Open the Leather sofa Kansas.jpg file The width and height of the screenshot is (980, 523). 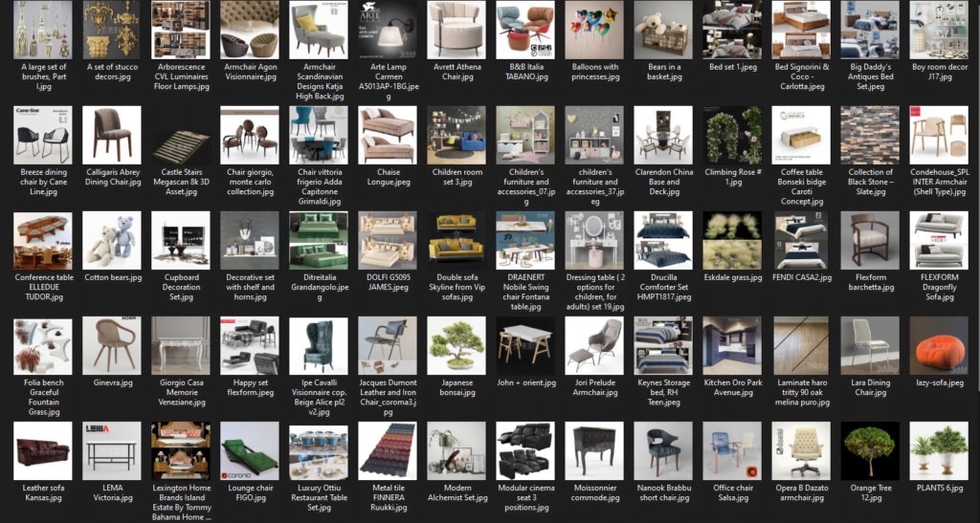tap(43, 450)
